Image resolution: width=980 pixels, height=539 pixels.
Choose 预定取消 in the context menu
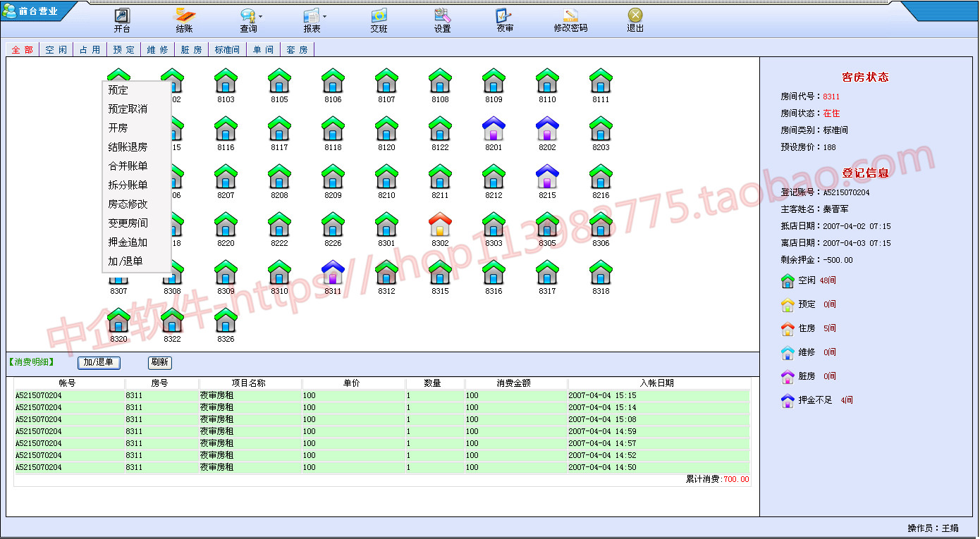pyautogui.click(x=137, y=109)
